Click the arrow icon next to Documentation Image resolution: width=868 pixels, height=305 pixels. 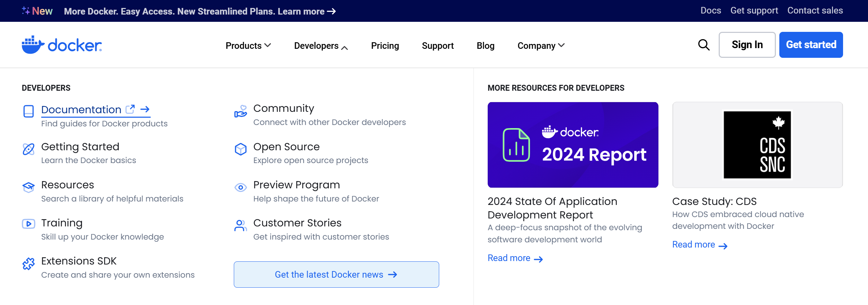coord(145,109)
